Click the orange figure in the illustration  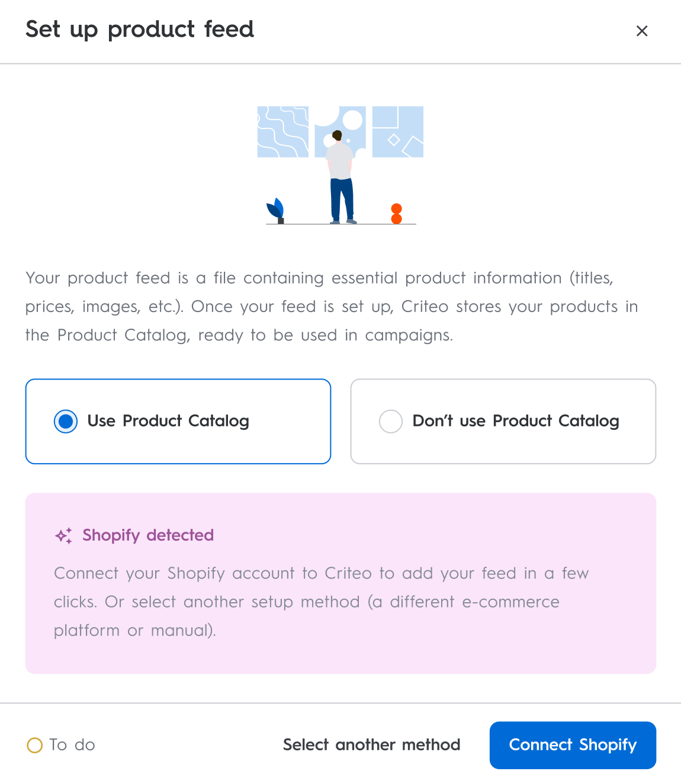pos(397,214)
